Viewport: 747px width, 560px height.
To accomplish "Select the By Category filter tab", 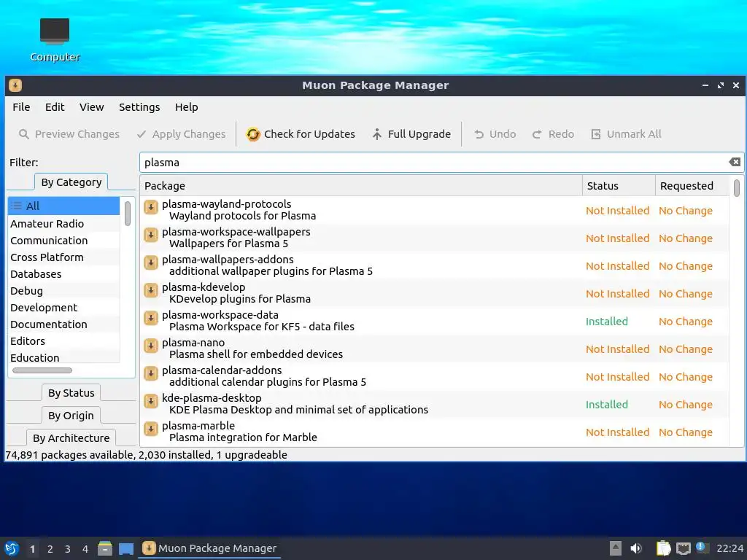I will pos(71,182).
